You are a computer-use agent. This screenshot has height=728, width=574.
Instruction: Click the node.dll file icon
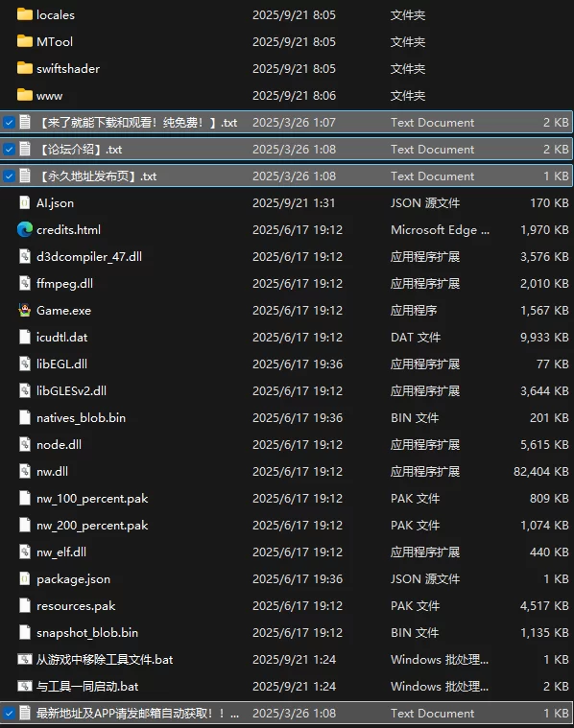pos(25,444)
